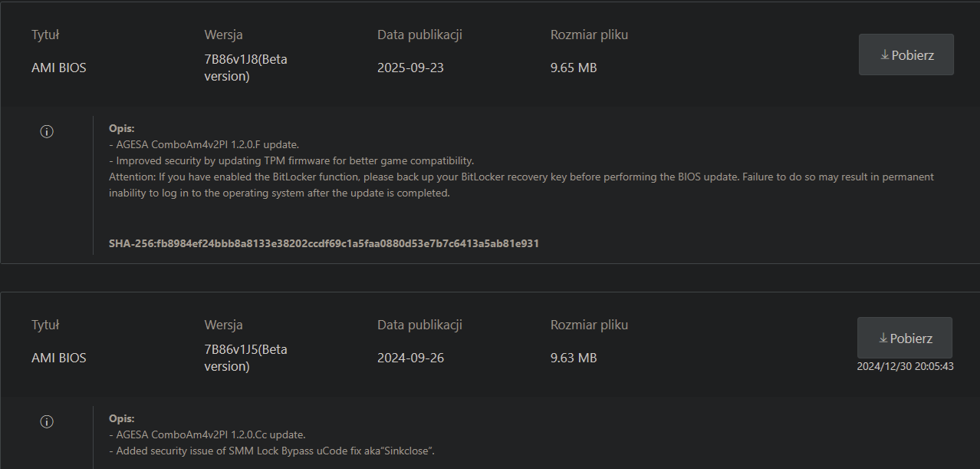Click the SHA-256 checksum text
Image resolution: width=980 pixels, height=469 pixels.
coord(324,243)
